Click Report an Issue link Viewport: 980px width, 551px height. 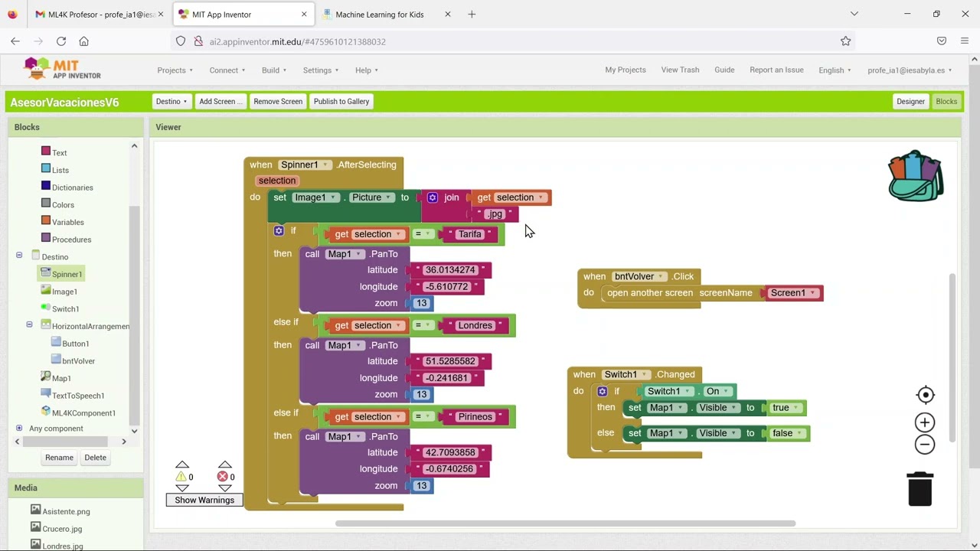776,70
